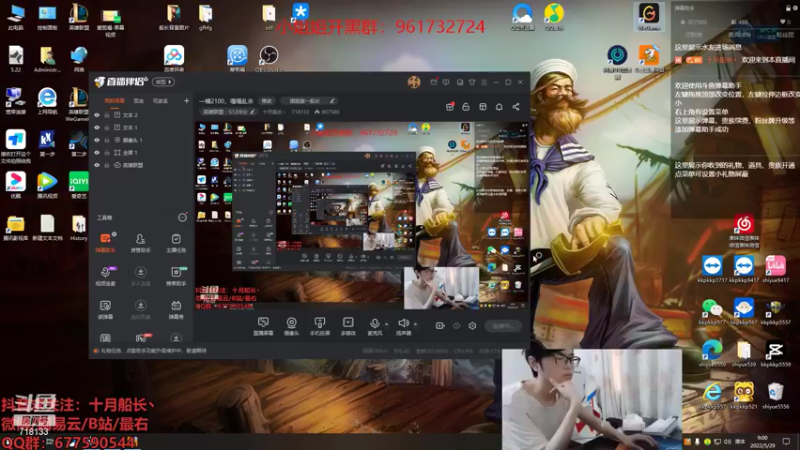
Task: Open the 主播任务 tool
Action: (176, 243)
